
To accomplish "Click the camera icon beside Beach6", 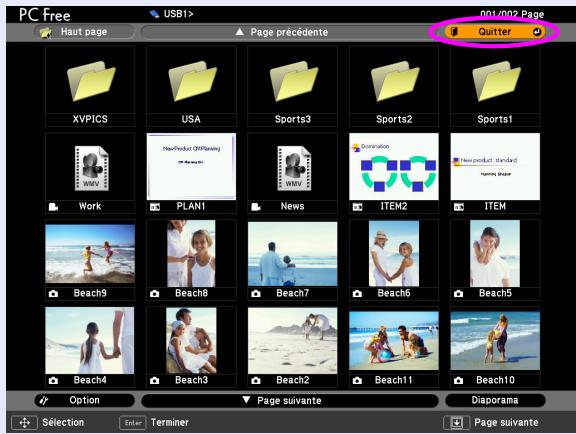I will [x=357, y=294].
